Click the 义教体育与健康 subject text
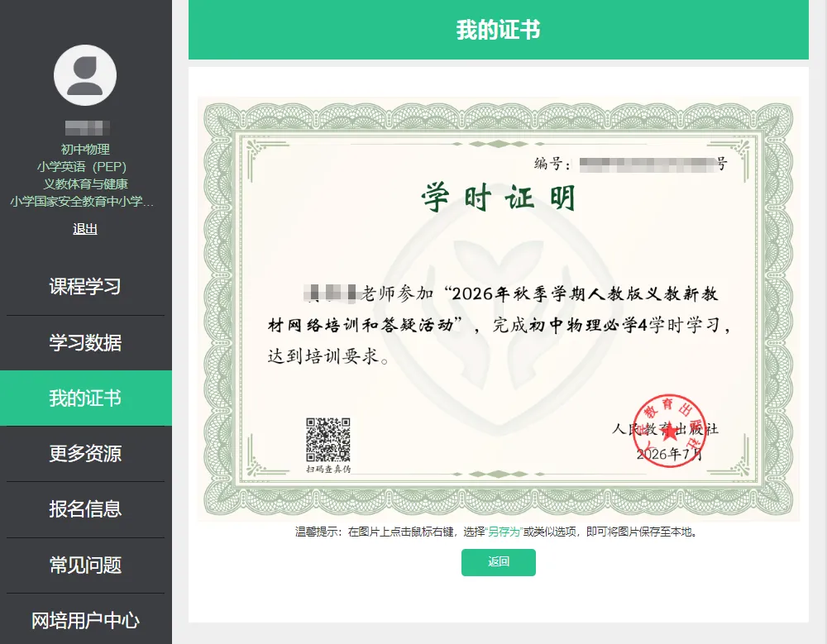827x644 pixels. (85, 184)
